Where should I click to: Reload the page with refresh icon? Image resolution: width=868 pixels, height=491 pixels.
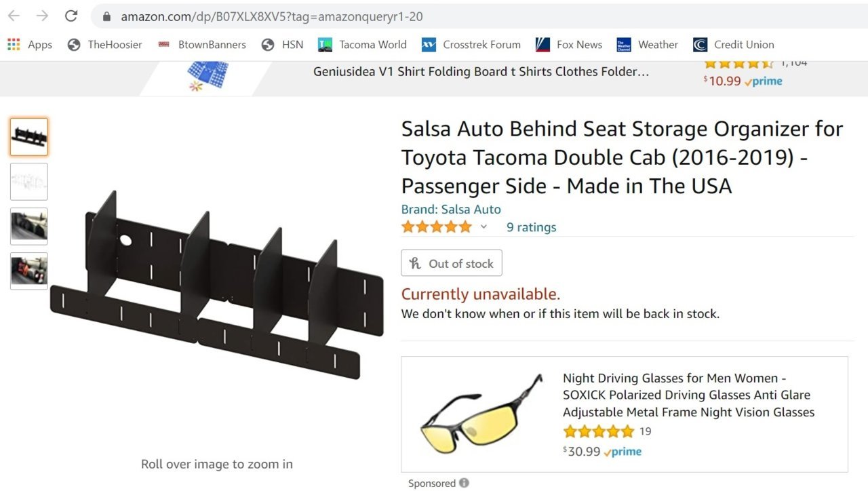tap(71, 16)
